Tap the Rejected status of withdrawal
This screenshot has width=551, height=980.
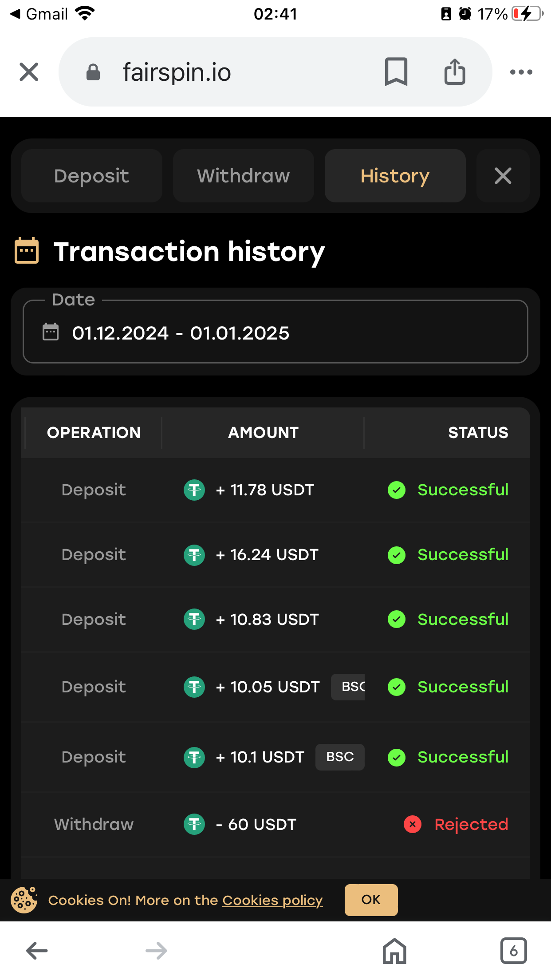(x=470, y=824)
